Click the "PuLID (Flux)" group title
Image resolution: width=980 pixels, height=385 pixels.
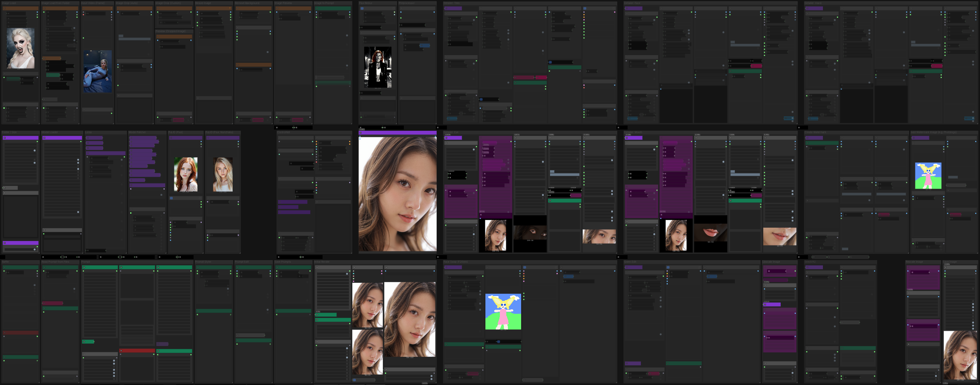point(176,132)
